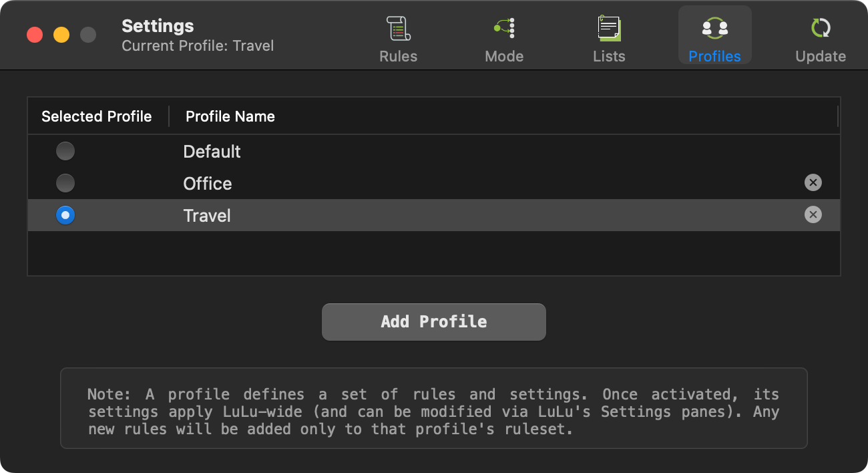
Task: Select the Default profile radio button
Action: [x=65, y=151]
